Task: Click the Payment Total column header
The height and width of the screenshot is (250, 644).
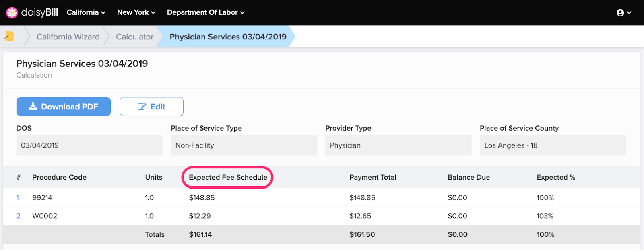Action: (x=373, y=177)
